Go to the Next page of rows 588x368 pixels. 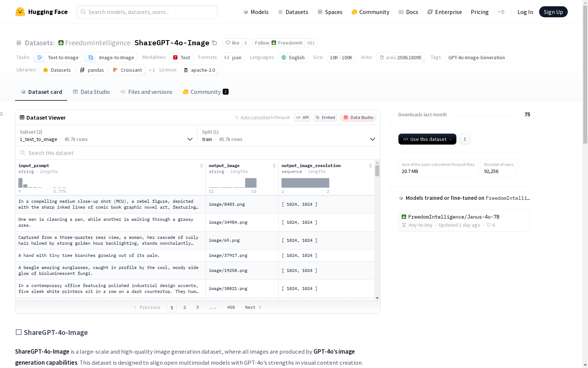coord(253,307)
